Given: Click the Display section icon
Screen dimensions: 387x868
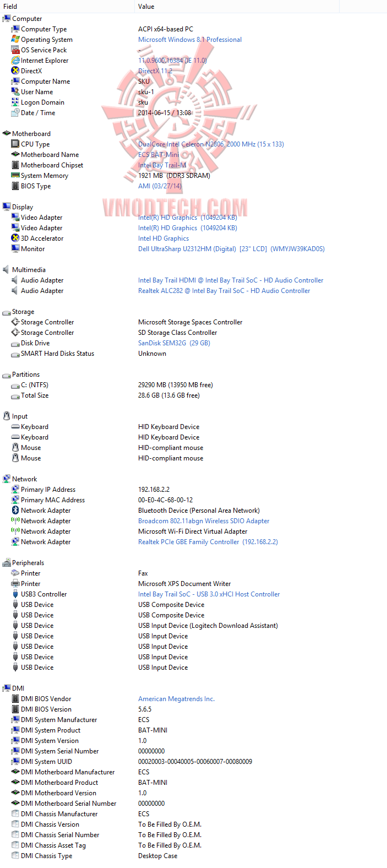Looking at the screenshot, I should (x=7, y=207).
